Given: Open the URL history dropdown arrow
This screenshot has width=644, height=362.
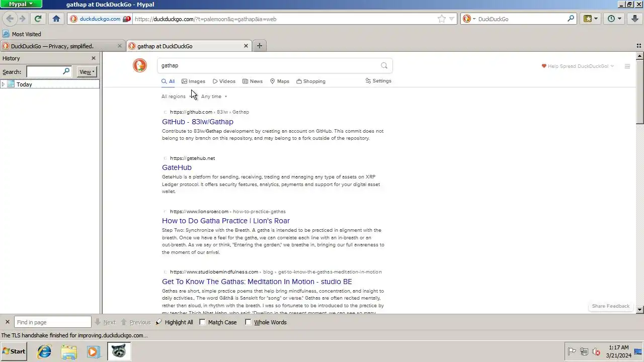Looking at the screenshot, I should (x=452, y=19).
